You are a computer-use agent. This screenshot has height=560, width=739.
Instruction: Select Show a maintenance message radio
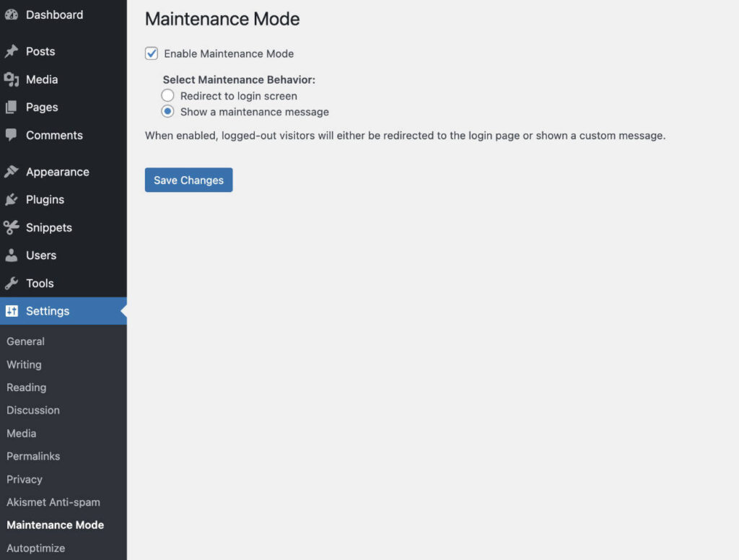tap(167, 112)
